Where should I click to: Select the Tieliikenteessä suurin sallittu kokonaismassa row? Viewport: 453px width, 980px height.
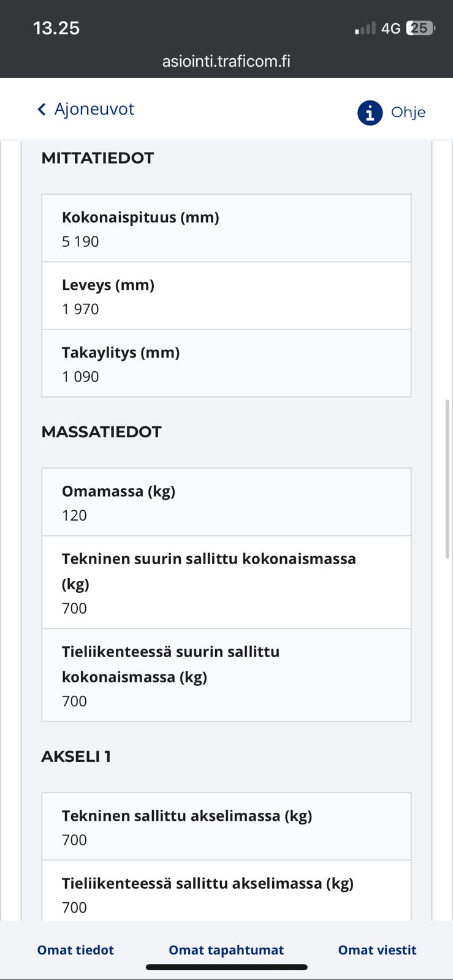pos(226,675)
